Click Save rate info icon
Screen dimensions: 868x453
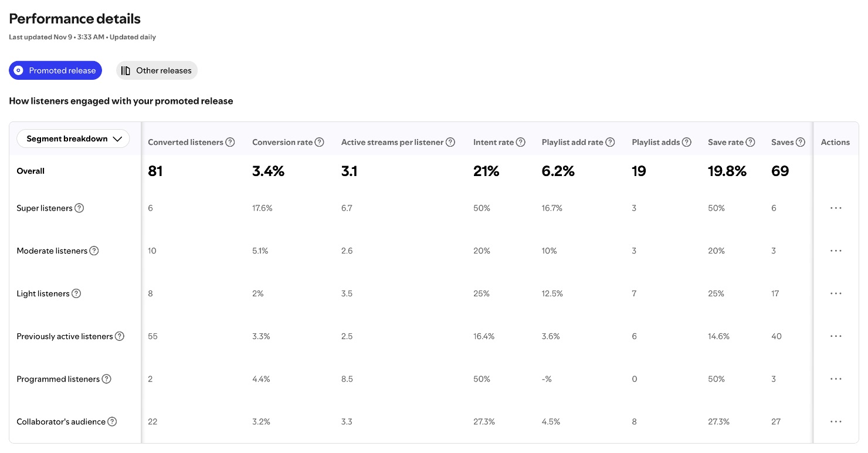point(750,142)
